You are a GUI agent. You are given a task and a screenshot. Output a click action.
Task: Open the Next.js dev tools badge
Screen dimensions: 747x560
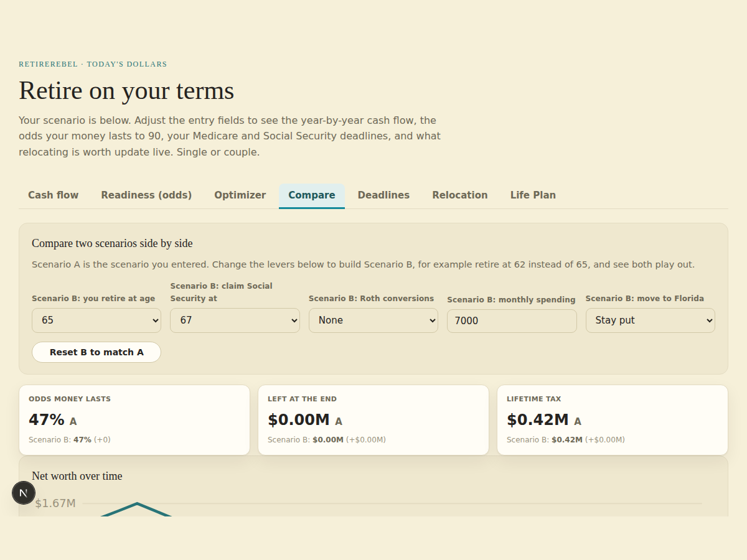click(x=24, y=493)
